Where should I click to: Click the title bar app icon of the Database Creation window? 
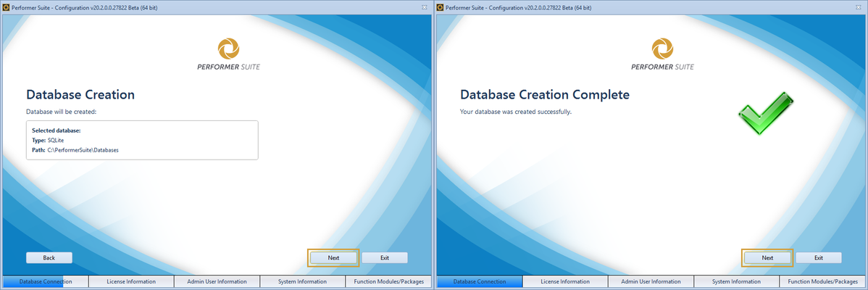click(7, 7)
